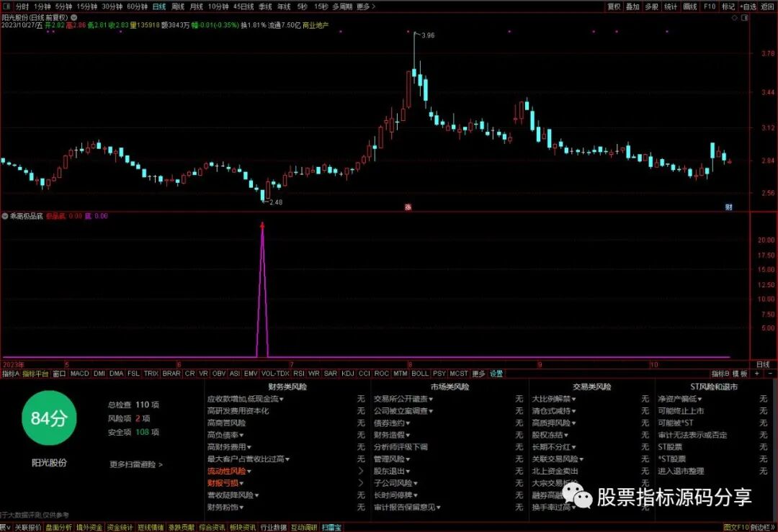The width and height of the screenshot is (778, 532).
Task: Select the 日线 daily period
Action: pos(158,6)
